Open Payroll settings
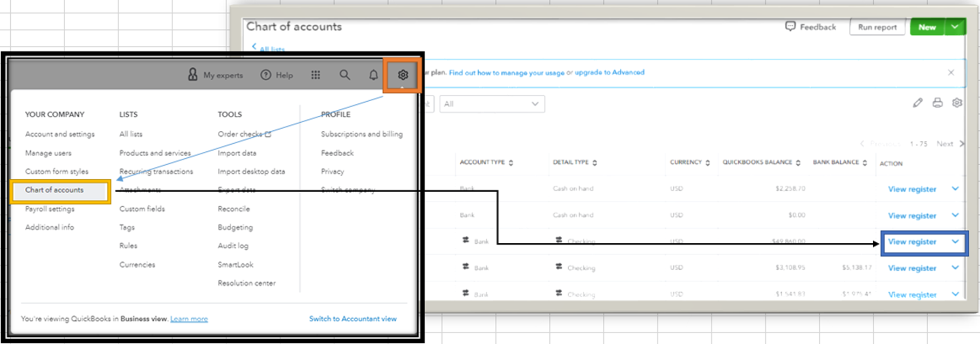This screenshot has width=980, height=344. (x=50, y=209)
